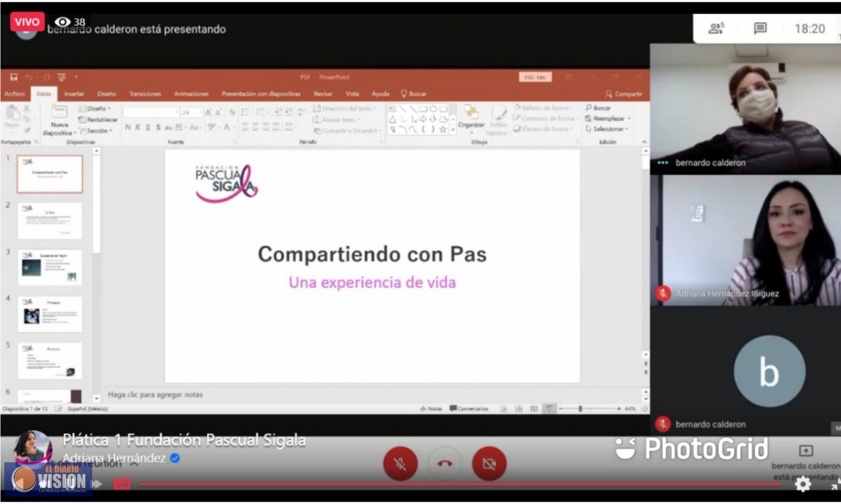
Task: Click the clear formatting eraser icon
Action: tap(232, 112)
